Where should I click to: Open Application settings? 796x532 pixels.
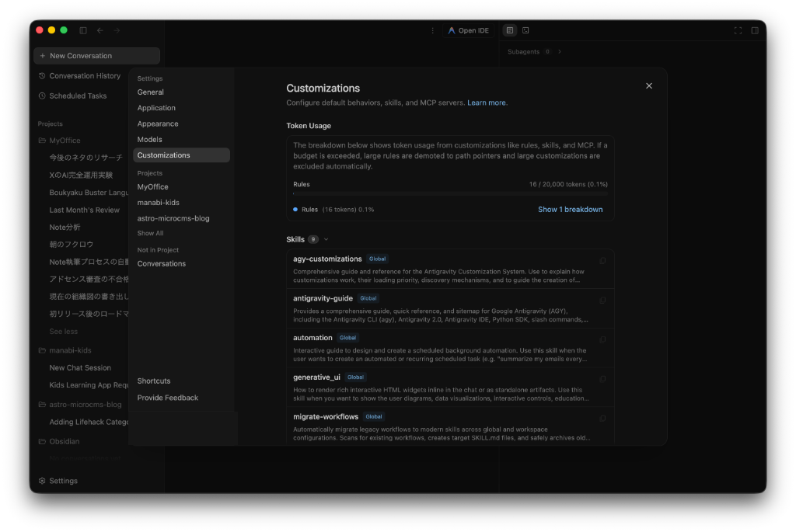pos(181,108)
